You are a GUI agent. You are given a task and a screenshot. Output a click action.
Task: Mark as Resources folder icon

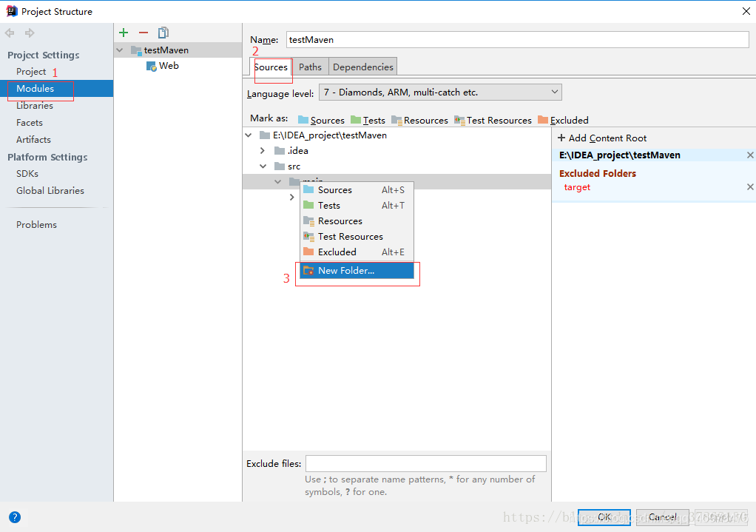pos(396,120)
